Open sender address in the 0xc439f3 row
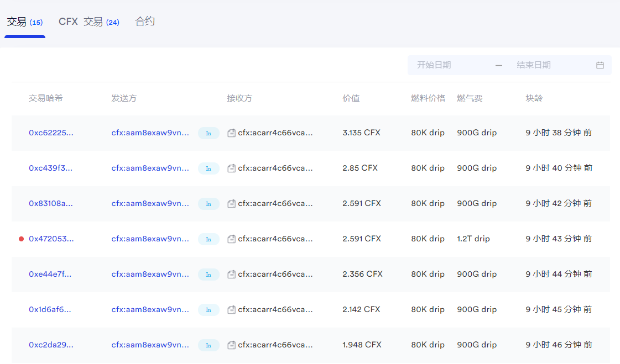 [150, 168]
